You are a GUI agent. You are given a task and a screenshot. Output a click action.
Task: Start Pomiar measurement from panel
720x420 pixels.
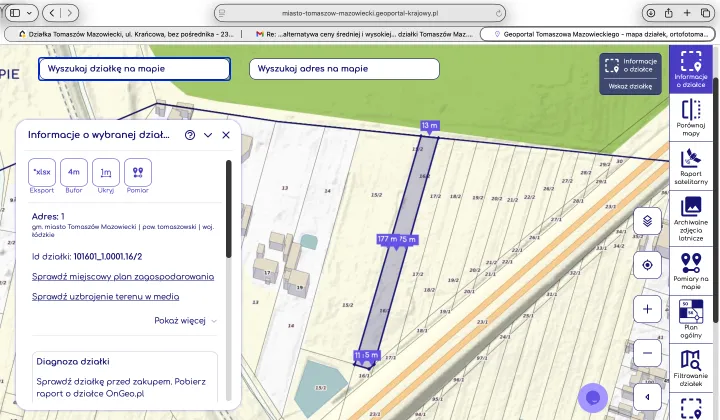pyautogui.click(x=138, y=172)
